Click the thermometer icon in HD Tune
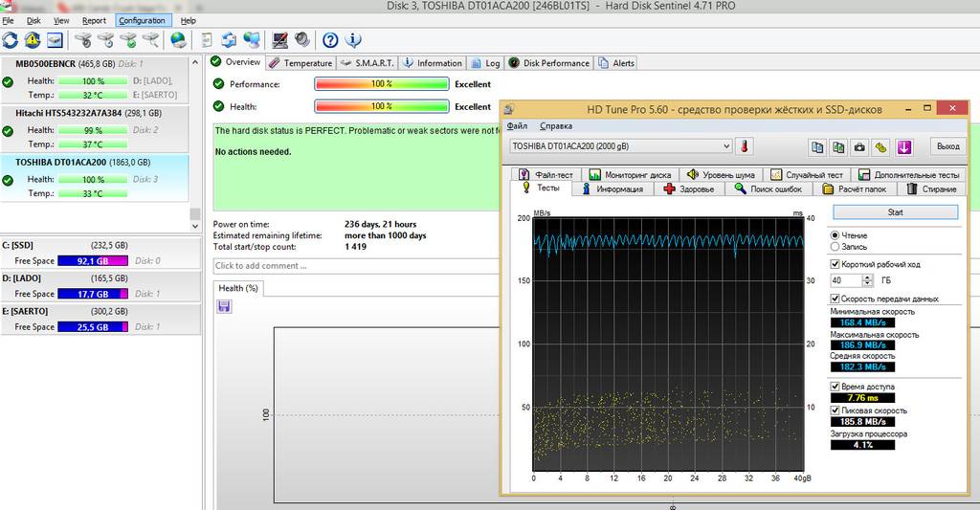Image resolution: width=980 pixels, height=510 pixels. 744,146
